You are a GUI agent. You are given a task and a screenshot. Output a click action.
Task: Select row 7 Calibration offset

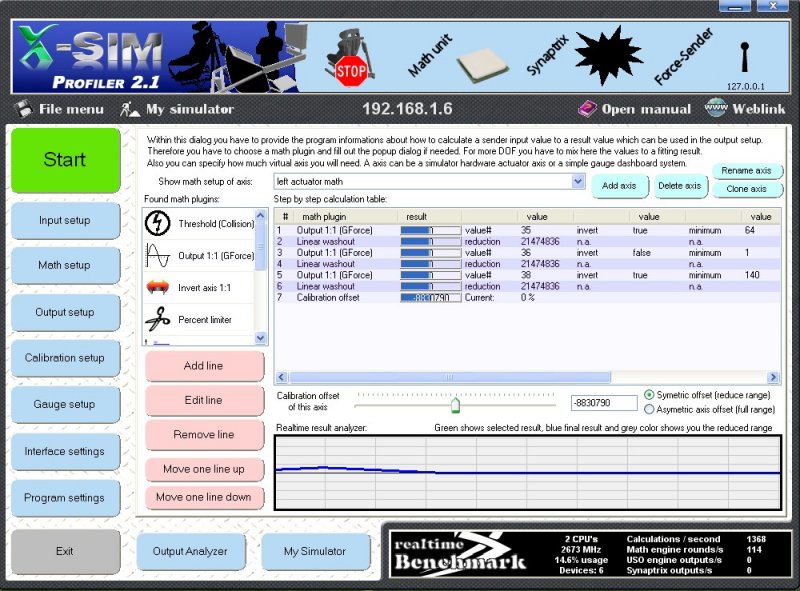[x=527, y=298]
